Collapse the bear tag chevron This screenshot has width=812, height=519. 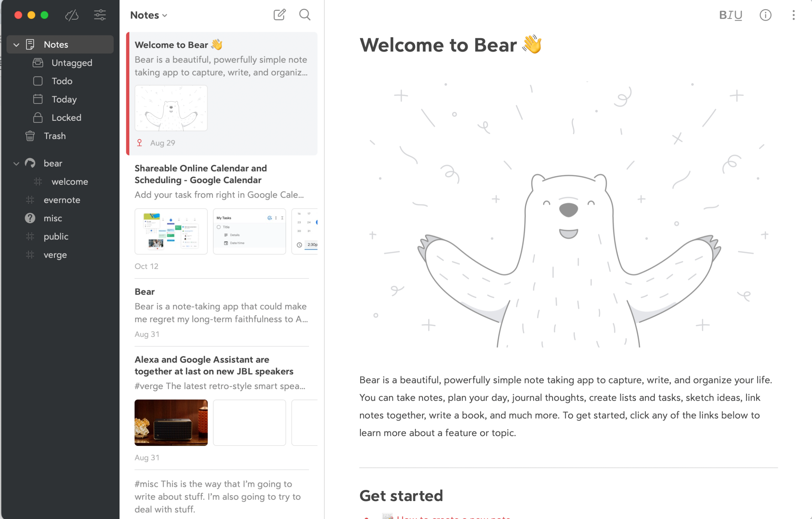16,163
